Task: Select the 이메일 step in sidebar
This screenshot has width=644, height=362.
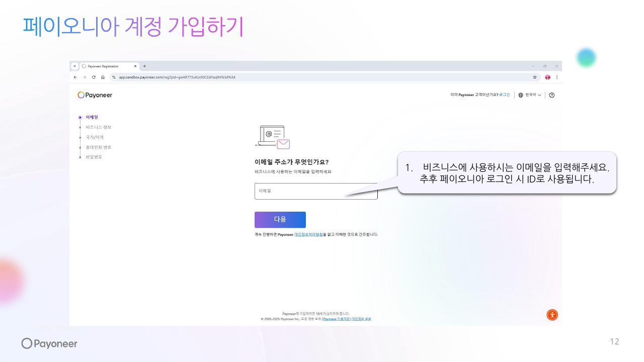Action: pos(92,117)
